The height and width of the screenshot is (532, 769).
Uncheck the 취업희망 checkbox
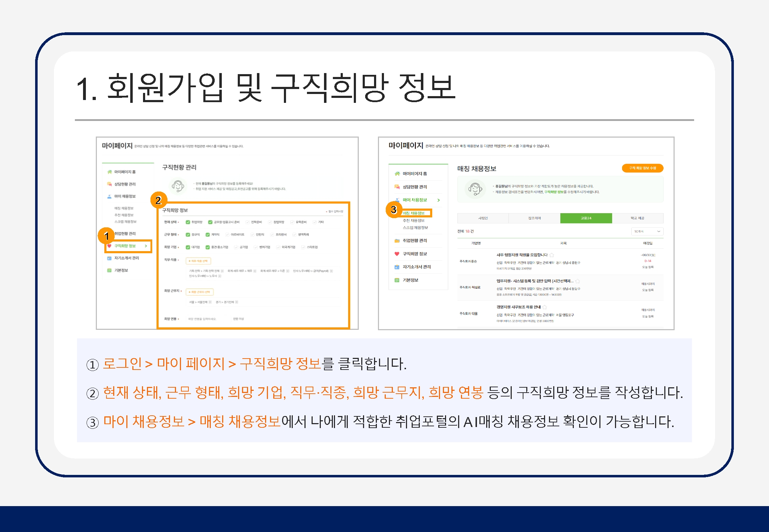(188, 222)
